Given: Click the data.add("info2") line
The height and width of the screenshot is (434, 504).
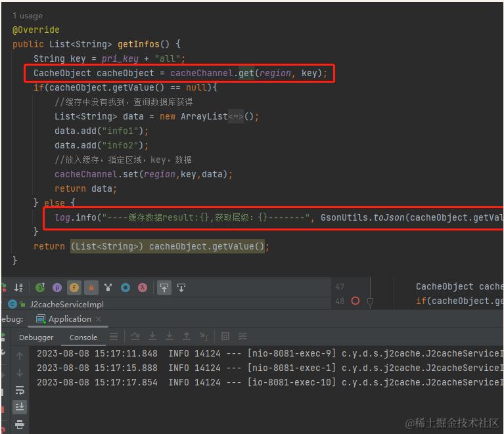Looking at the screenshot, I should (x=102, y=145).
